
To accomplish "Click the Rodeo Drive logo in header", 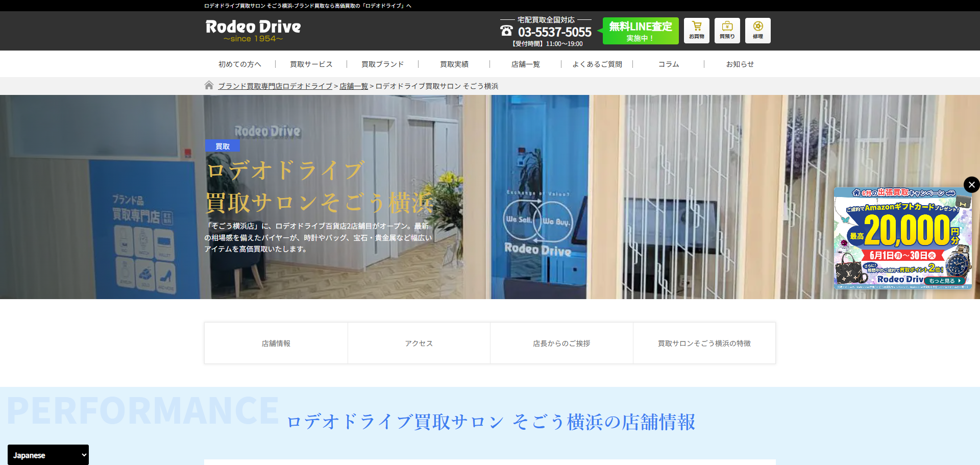I will (x=253, y=31).
